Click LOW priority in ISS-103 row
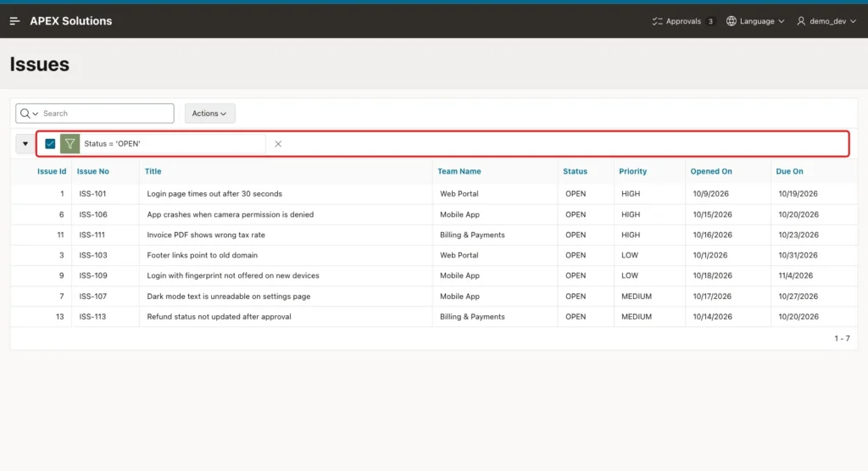Image resolution: width=868 pixels, height=471 pixels. (630, 255)
